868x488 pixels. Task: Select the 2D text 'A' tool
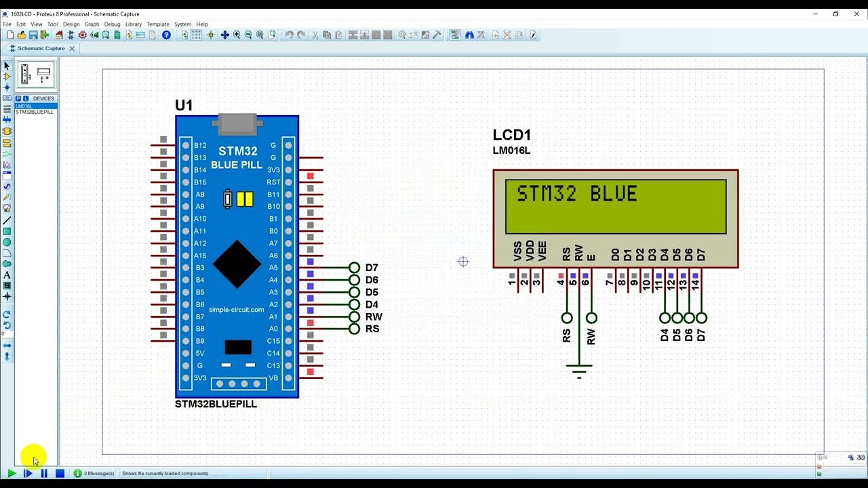coord(7,274)
